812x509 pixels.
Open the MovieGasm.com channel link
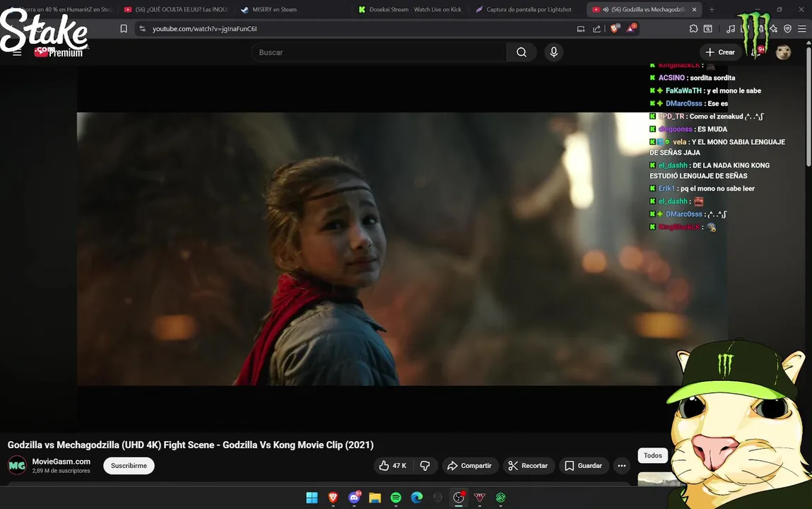(x=61, y=462)
